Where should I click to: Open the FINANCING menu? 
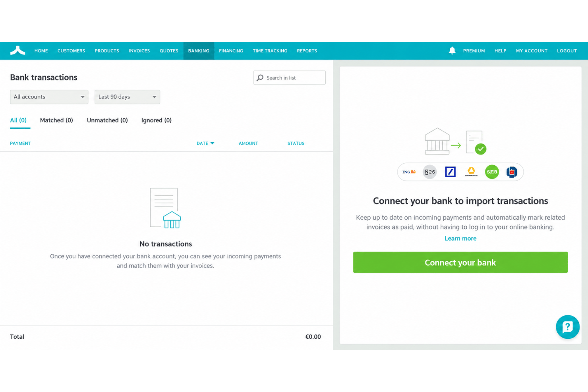(x=231, y=51)
